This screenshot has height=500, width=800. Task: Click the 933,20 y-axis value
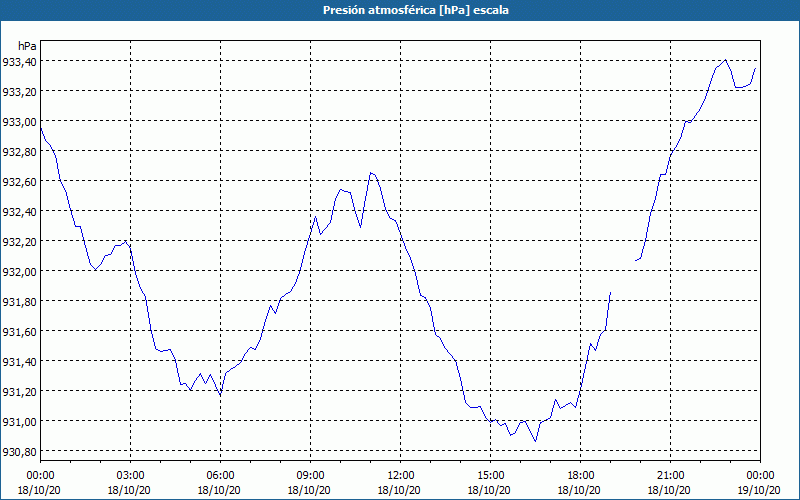coord(19,92)
